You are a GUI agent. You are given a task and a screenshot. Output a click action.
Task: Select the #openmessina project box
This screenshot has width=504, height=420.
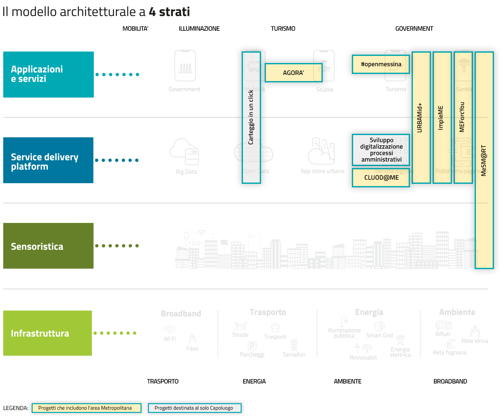point(381,64)
